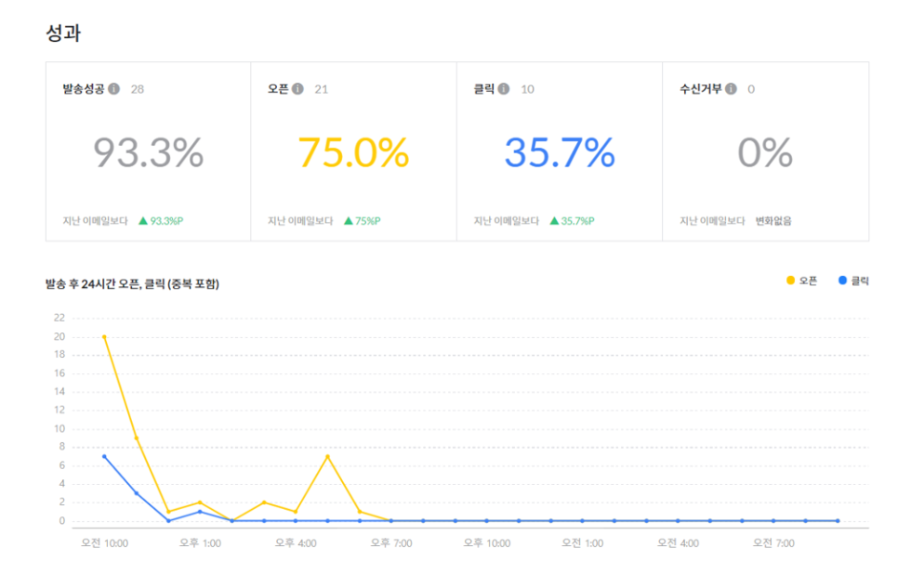Click the 오후 4:00 axis label
Screen dimensions: 898x588
[296, 543]
